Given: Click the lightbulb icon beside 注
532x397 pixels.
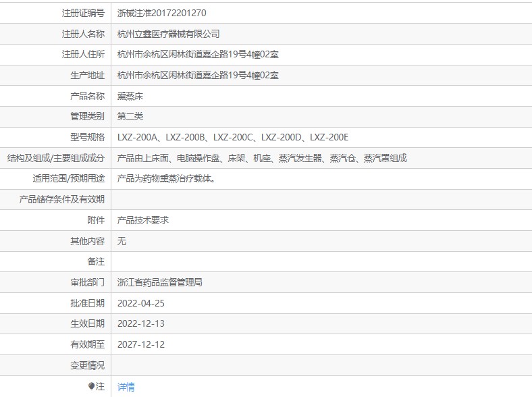Looking at the screenshot, I should tap(91, 386).
